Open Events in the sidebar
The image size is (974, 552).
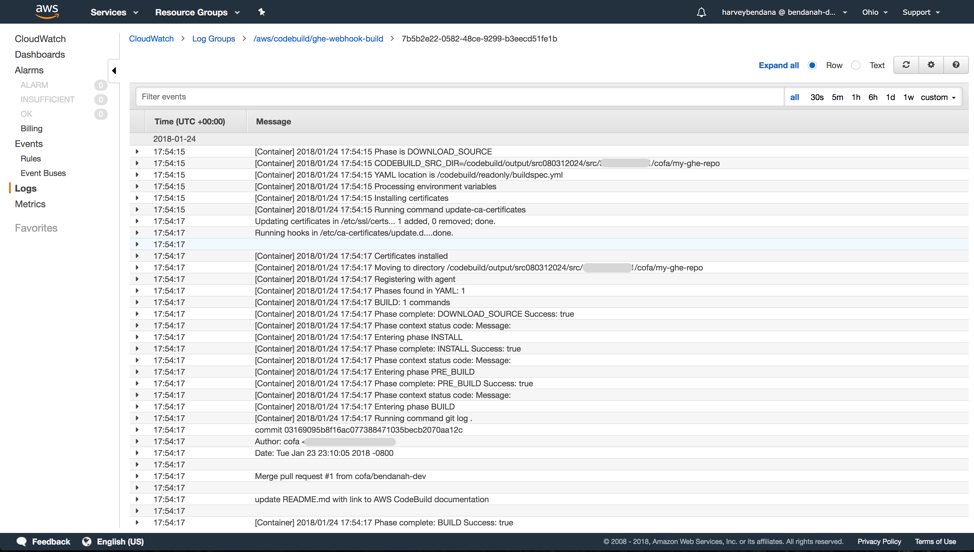[29, 143]
